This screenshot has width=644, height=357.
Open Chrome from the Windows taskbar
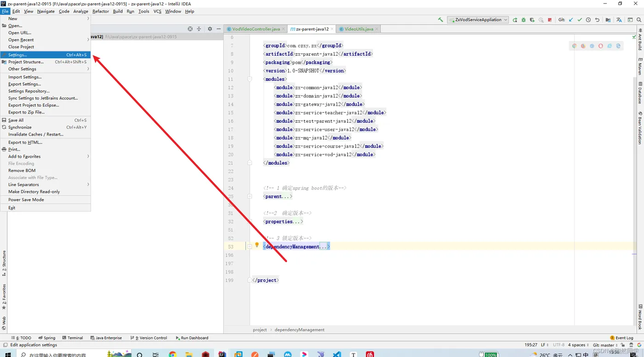172,354
